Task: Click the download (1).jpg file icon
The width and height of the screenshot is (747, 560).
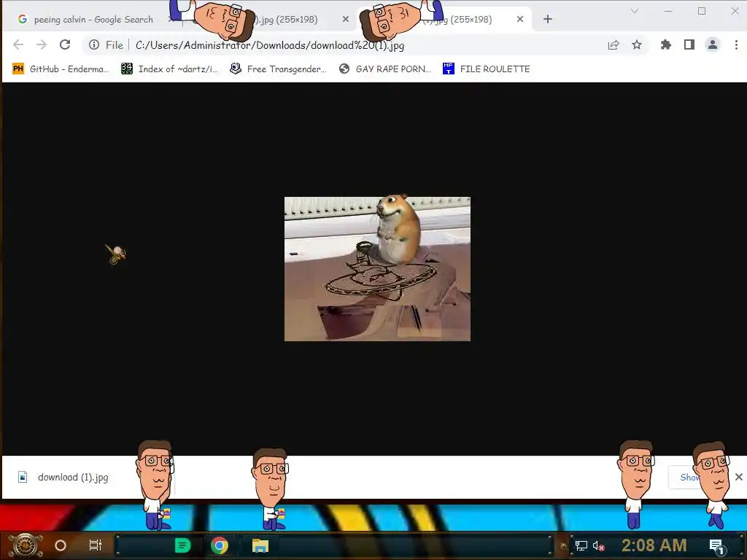Action: [23, 477]
